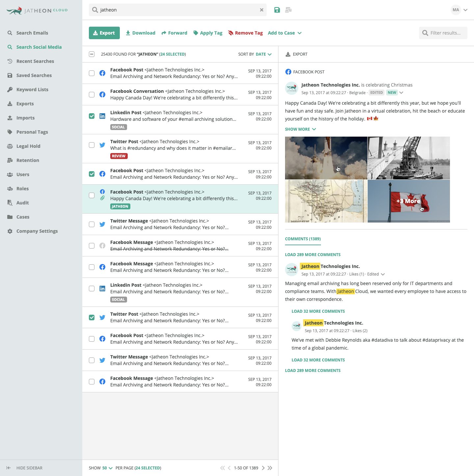Jump to first results page arrow

pyautogui.click(x=223, y=468)
